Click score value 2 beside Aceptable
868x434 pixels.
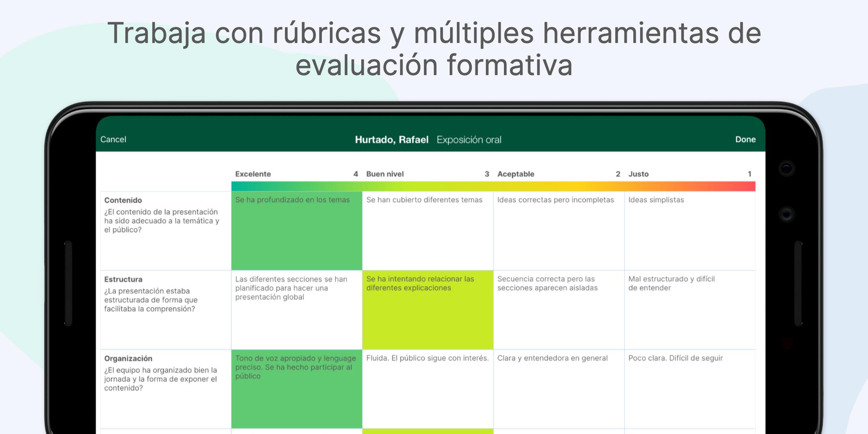(618, 174)
